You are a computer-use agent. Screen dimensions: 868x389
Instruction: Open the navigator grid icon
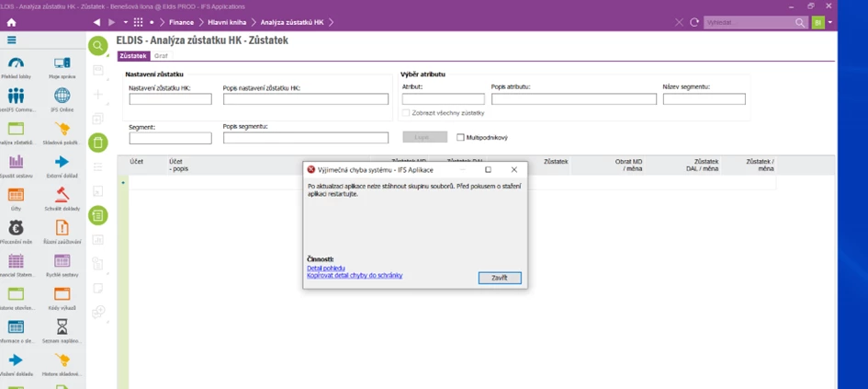[x=139, y=23]
